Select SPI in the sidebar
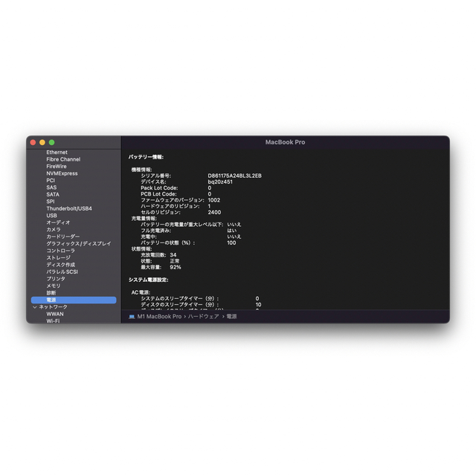Screen dimensions: 476x476 pyautogui.click(x=51, y=202)
